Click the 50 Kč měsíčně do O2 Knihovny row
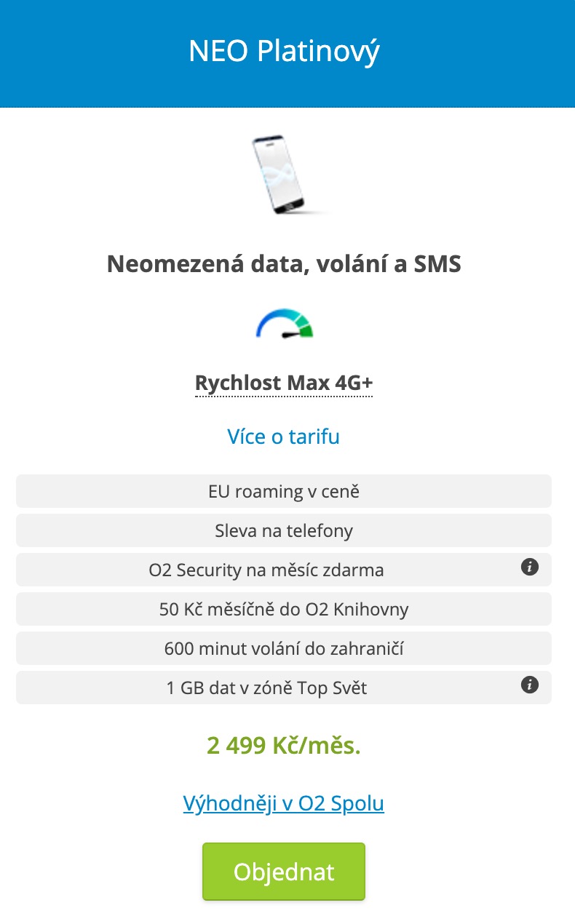The image size is (575, 924). click(283, 610)
